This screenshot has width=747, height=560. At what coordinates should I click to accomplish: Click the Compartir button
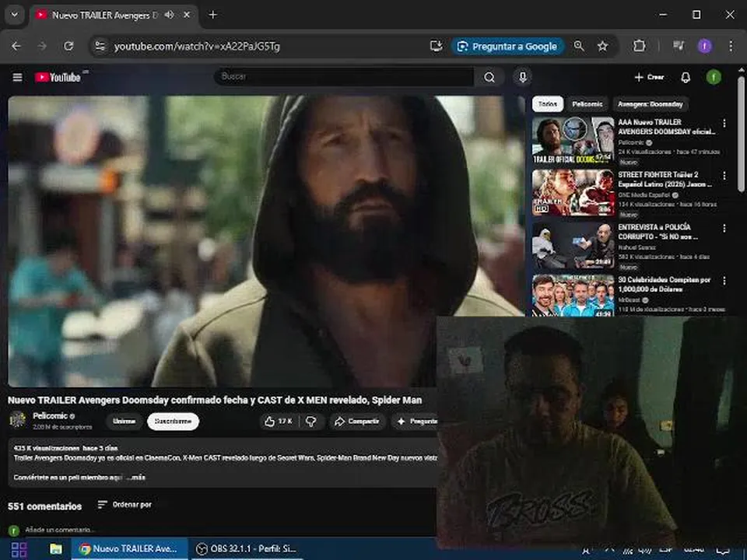click(357, 422)
